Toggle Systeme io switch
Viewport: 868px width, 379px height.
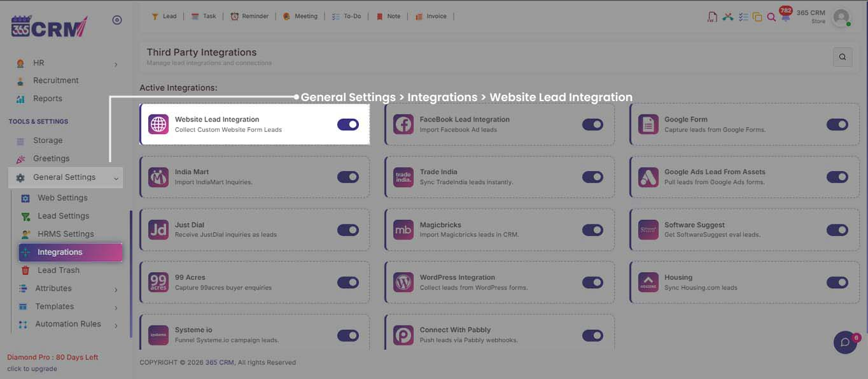348,335
